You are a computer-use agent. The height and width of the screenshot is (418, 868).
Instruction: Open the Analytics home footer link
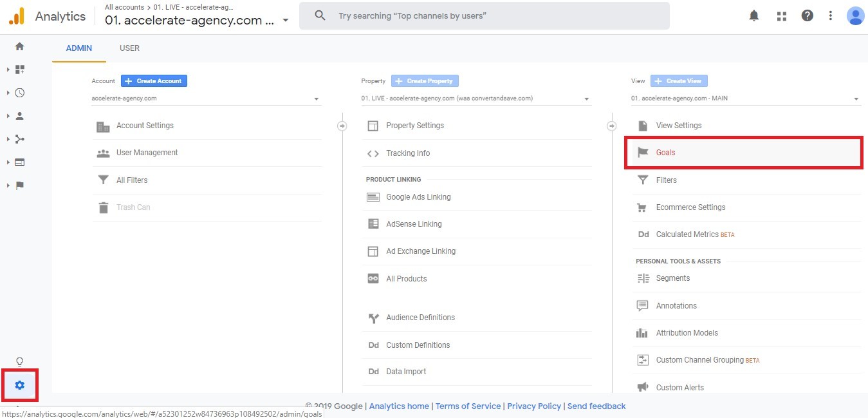[x=399, y=406]
